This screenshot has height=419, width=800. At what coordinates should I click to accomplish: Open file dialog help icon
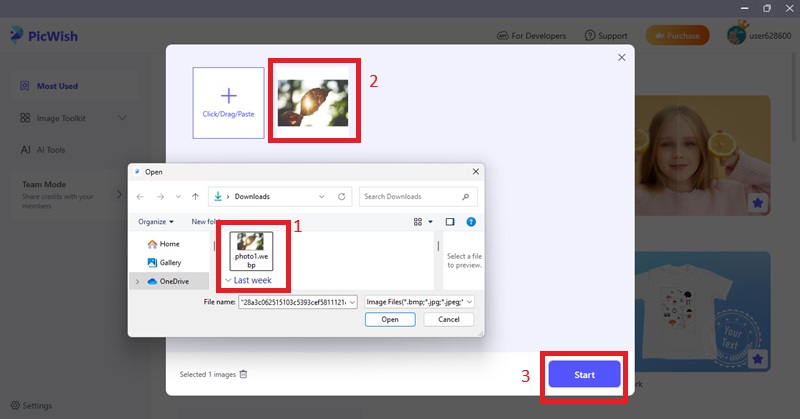[470, 221]
